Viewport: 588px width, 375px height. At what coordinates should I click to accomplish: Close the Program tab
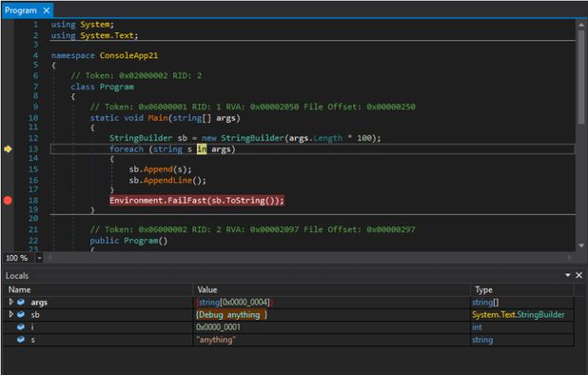[x=47, y=10]
